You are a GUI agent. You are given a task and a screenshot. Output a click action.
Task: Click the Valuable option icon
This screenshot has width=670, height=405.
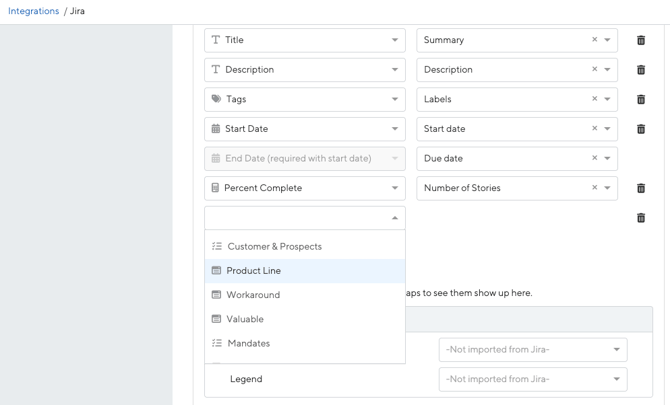[217, 319]
